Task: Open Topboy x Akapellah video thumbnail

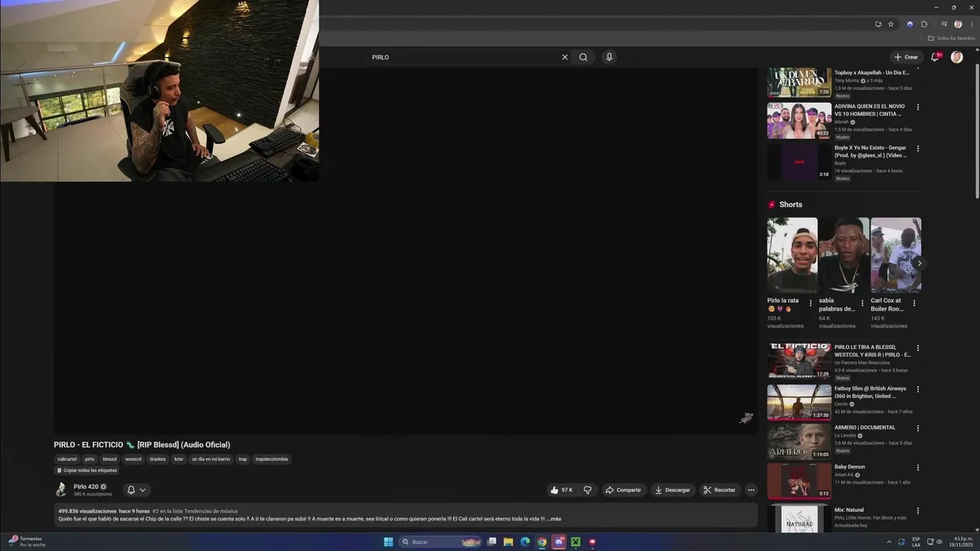Action: click(x=799, y=83)
